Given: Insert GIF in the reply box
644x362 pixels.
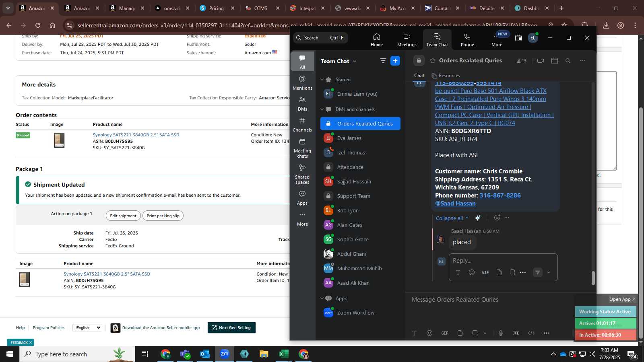Looking at the screenshot, I should point(485,272).
